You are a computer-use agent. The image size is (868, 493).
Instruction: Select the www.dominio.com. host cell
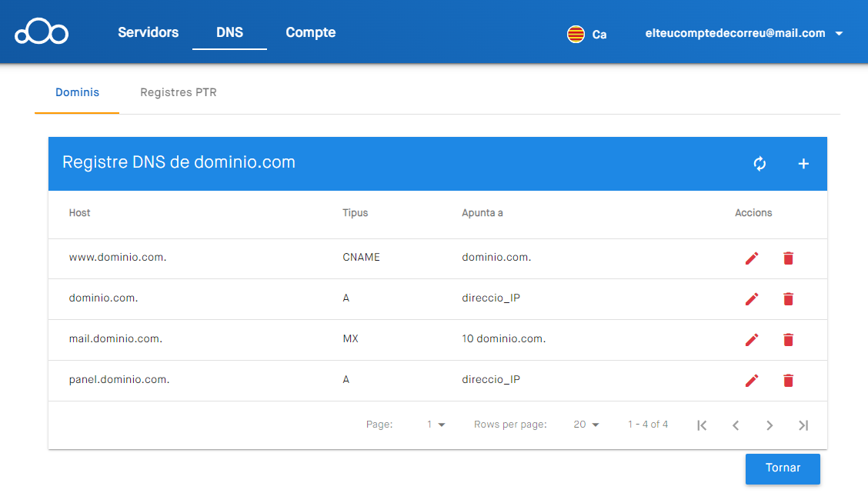(118, 258)
